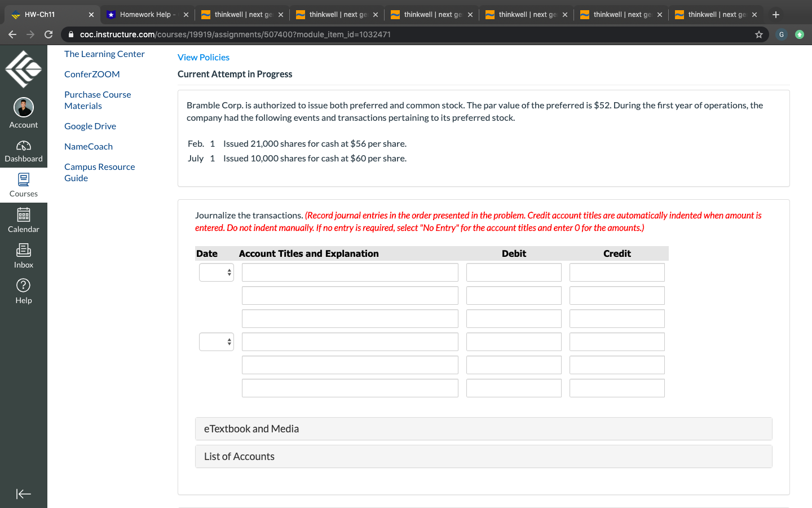This screenshot has width=812, height=508.
Task: Close the HW-Ch11 tab
Action: [x=91, y=15]
